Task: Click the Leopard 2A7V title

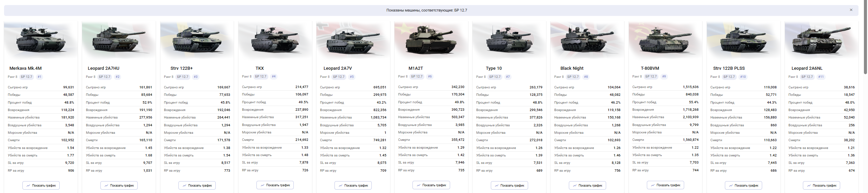Action: 337,68
